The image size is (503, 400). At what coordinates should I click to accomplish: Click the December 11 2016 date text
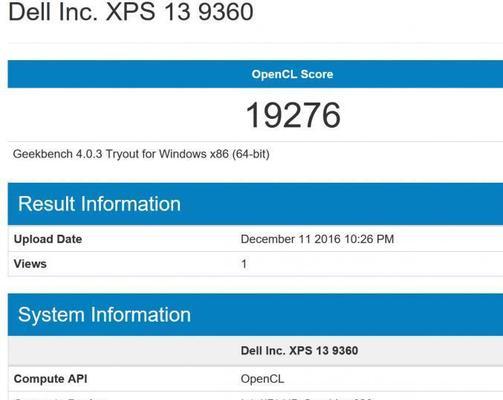[291, 239]
